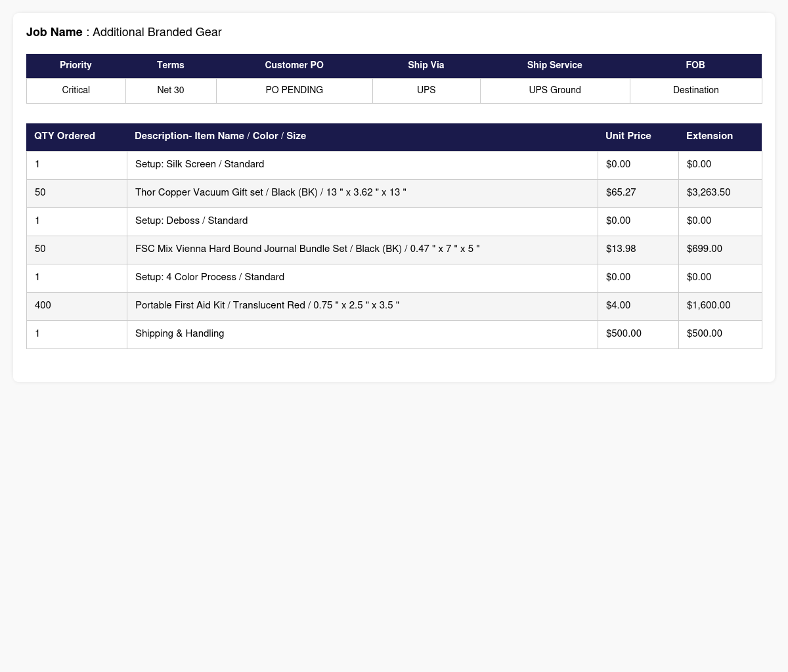Select Setup: 4 Color Process row

[x=394, y=278]
